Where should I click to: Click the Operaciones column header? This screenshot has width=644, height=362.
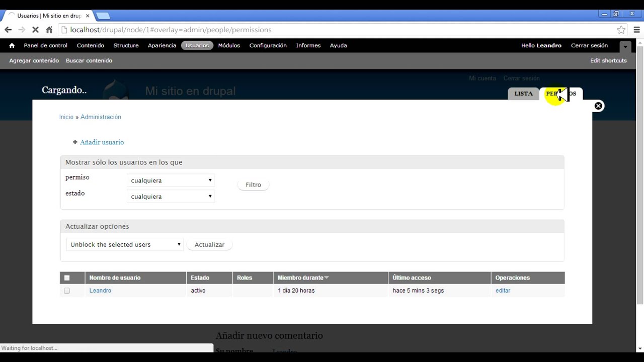pyautogui.click(x=513, y=278)
